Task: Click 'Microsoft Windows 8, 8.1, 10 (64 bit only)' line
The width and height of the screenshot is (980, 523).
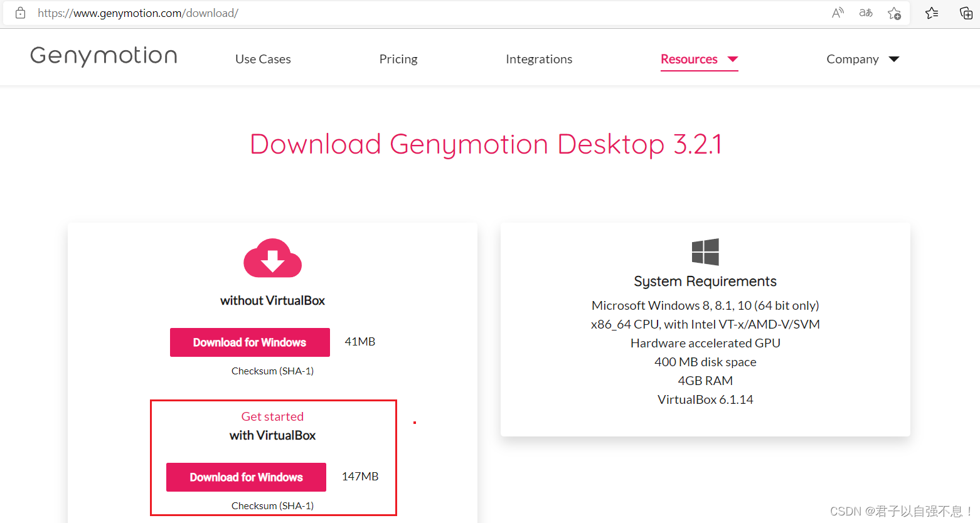Action: pos(705,305)
